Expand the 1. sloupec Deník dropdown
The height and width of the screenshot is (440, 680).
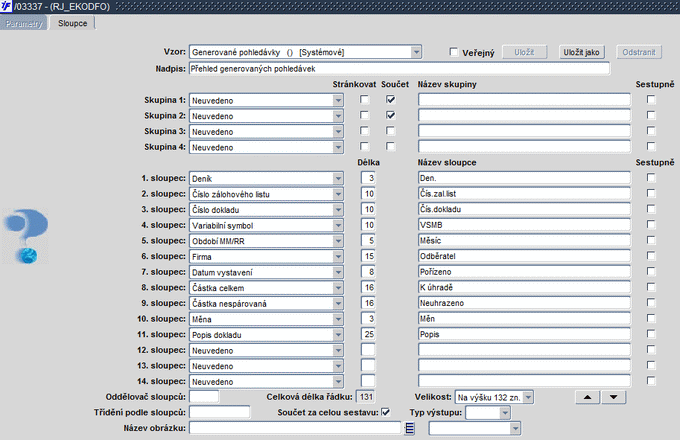point(338,179)
